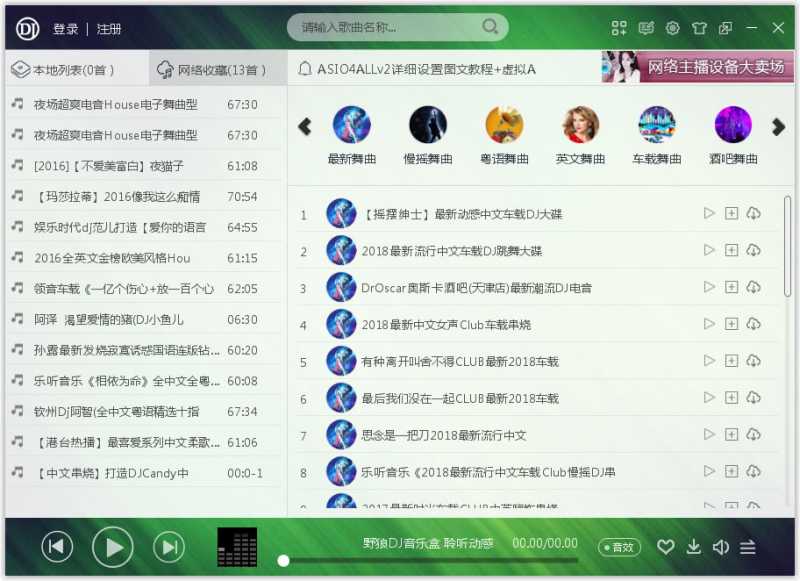Toggle the 音效 sound effect switch
The image size is (800, 581).
click(x=622, y=548)
